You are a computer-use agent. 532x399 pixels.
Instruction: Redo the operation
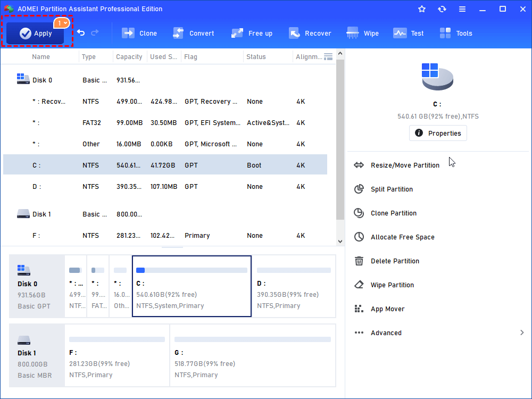tap(95, 32)
